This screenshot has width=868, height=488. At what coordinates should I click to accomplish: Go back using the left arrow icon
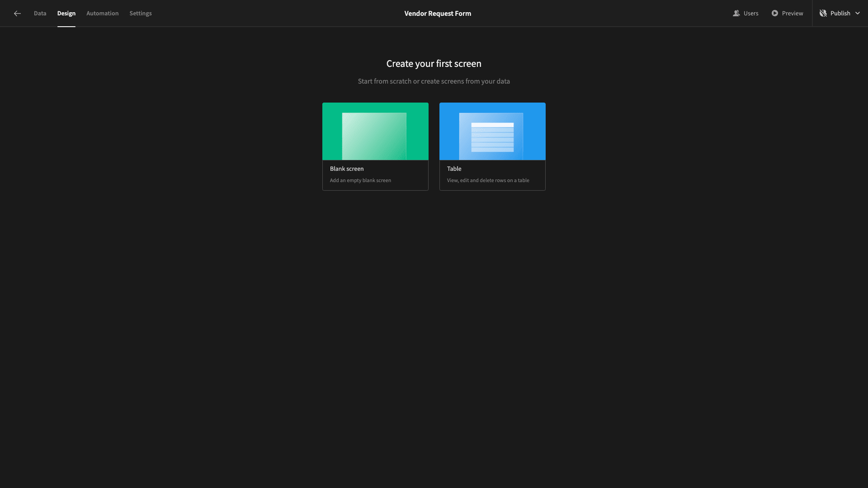[x=17, y=14]
